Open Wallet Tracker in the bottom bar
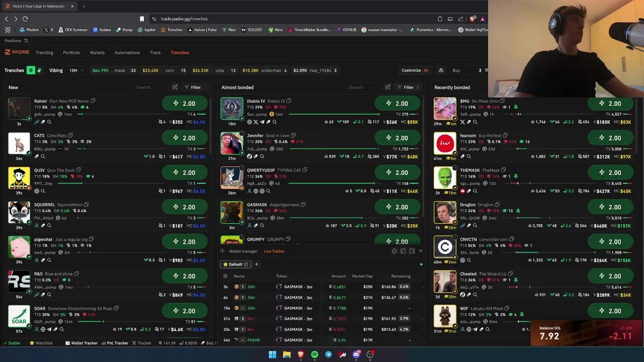This screenshot has width=644, height=362. click(x=81, y=343)
